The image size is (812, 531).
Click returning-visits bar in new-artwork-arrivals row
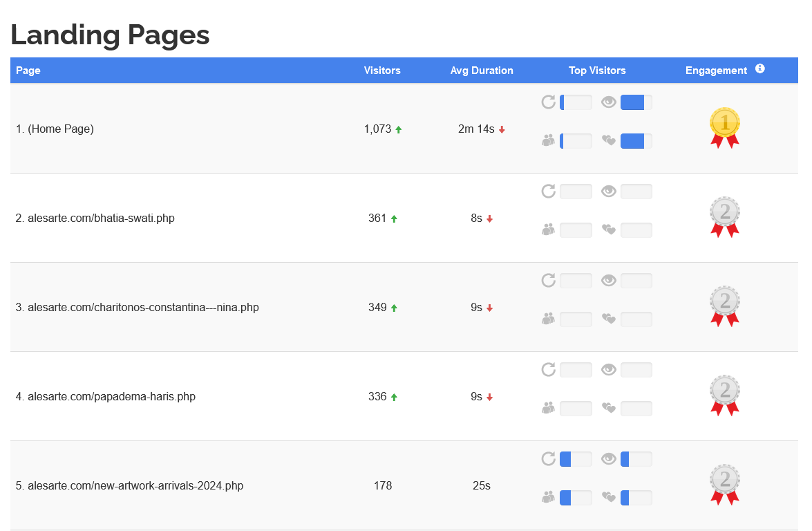point(576,458)
